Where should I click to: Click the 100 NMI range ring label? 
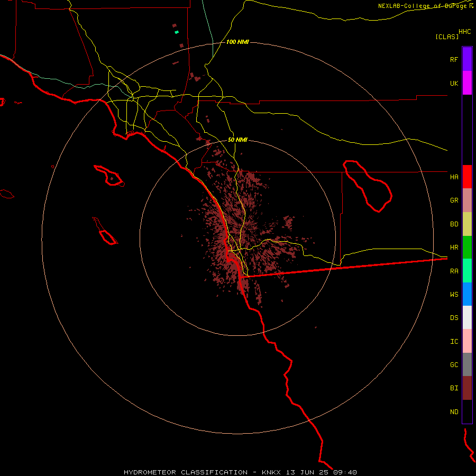tap(237, 42)
